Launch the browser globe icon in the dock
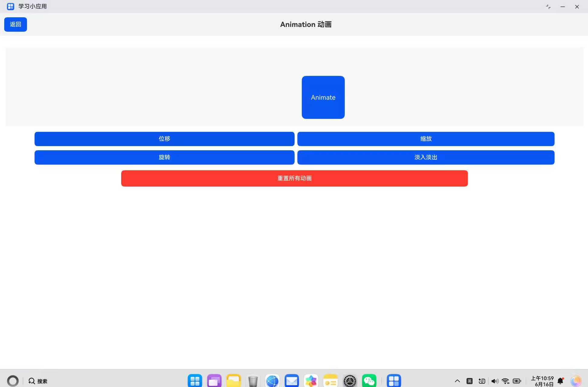Screen dimensions: 588x387 (x=272, y=381)
